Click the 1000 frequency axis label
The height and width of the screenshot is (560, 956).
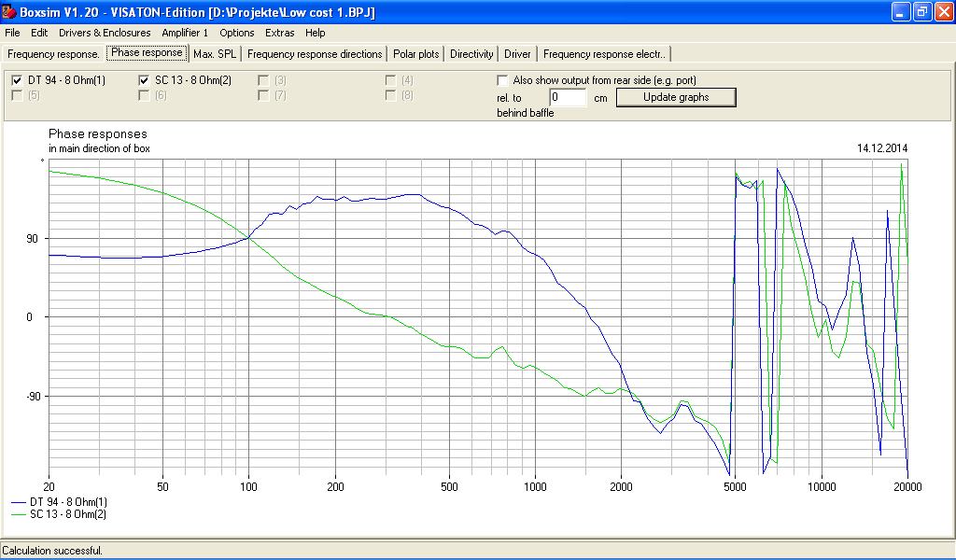535,487
